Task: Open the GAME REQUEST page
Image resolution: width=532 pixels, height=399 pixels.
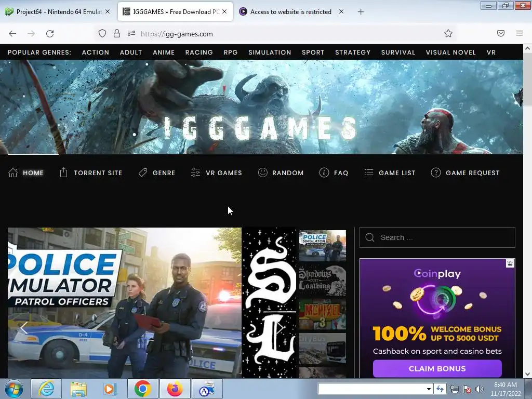Action: tap(465, 172)
